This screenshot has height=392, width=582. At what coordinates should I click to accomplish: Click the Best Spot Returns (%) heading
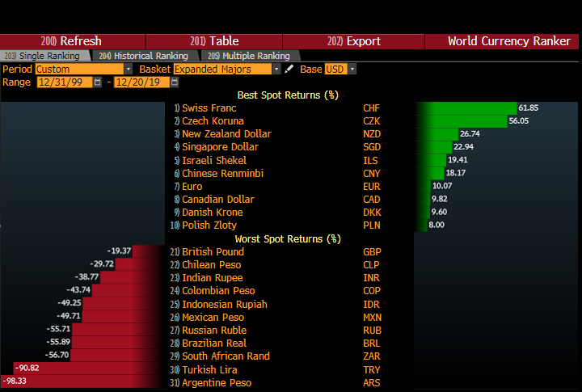click(288, 95)
